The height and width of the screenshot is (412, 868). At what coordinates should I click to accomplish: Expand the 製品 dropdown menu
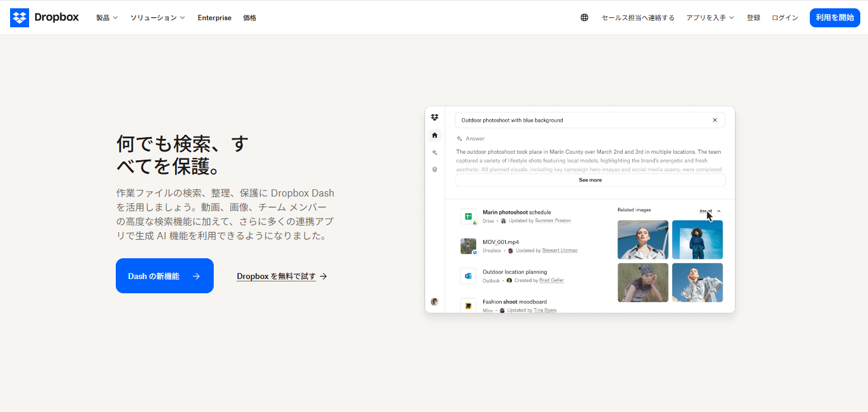(107, 18)
